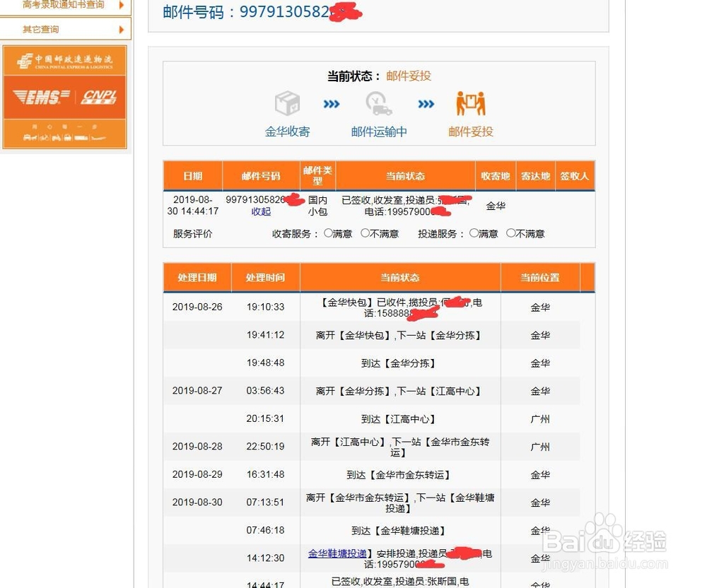Click the 2019-08-30 date cell in tracking table
Screen dimensions: 707x588
point(197,502)
